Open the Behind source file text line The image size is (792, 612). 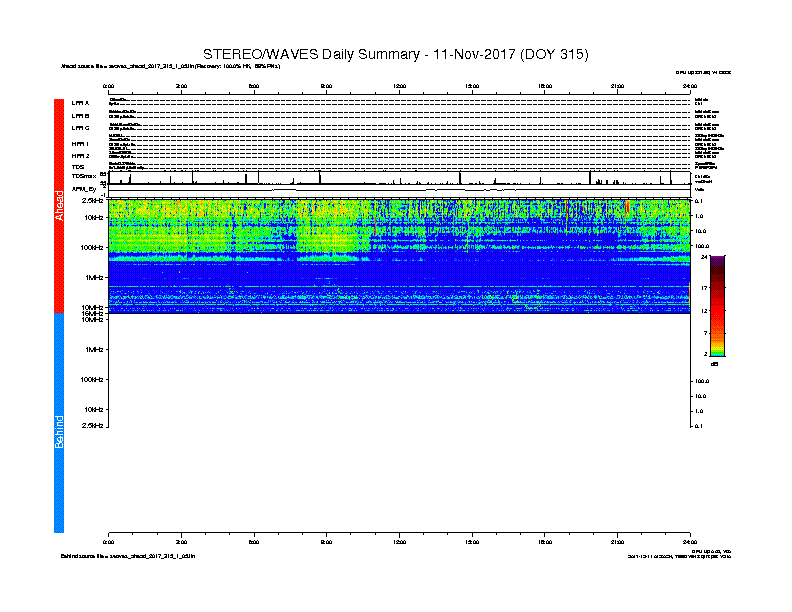(128, 556)
